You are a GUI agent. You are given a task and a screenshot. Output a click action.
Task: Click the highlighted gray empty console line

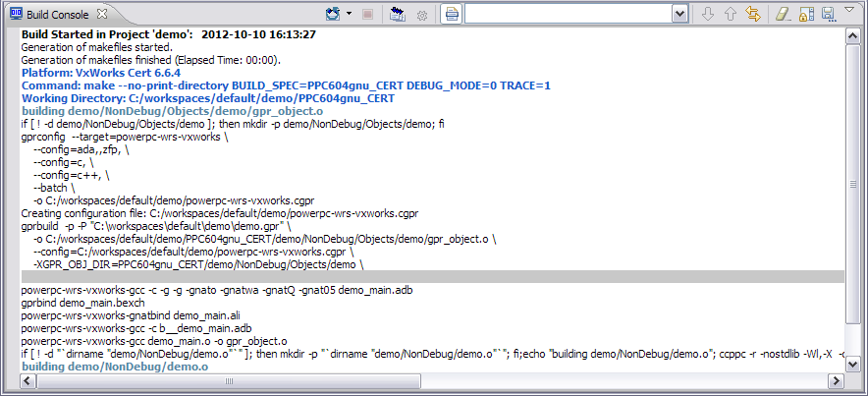(x=433, y=277)
